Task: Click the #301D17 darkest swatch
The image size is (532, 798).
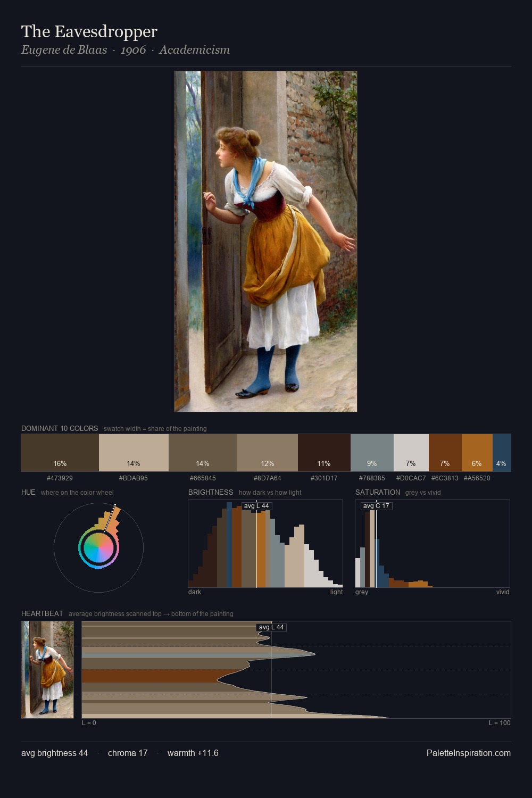Action: pyautogui.click(x=324, y=453)
